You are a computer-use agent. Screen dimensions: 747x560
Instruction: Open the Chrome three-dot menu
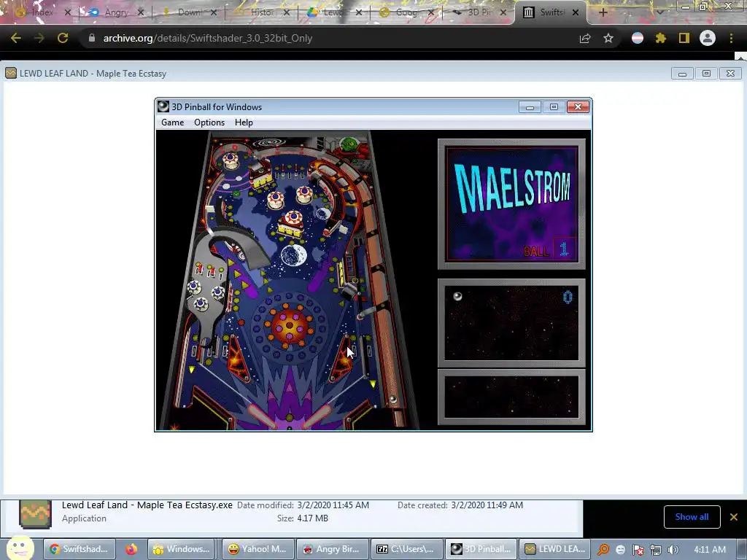pyautogui.click(x=731, y=38)
